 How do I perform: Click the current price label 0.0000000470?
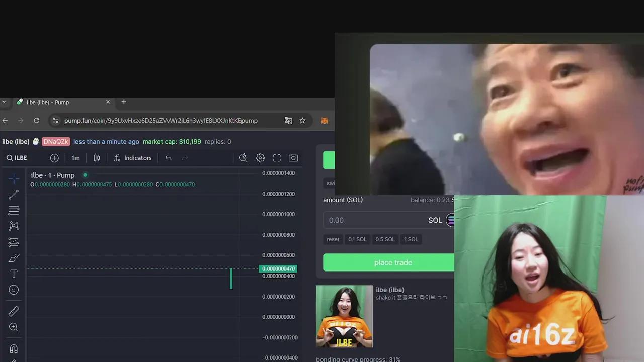(278, 269)
